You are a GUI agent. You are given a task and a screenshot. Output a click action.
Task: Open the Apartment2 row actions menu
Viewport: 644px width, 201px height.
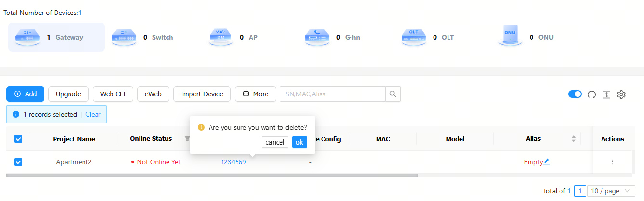[x=613, y=162]
